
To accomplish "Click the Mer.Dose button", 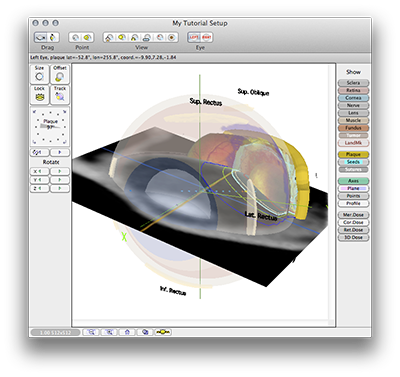I will (x=353, y=215).
